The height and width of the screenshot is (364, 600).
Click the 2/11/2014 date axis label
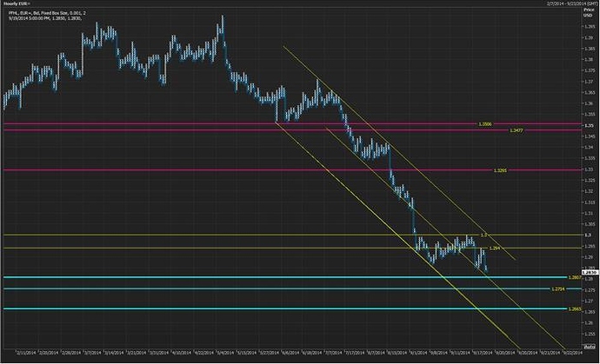(26, 351)
